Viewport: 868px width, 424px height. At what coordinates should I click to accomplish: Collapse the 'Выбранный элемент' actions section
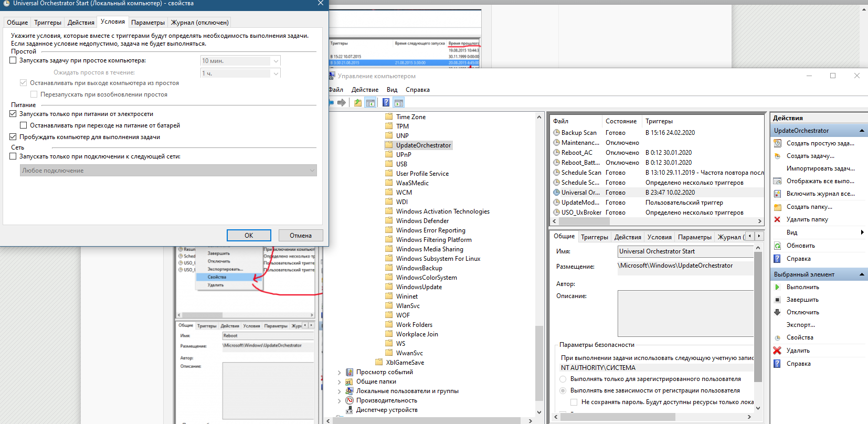coord(862,274)
